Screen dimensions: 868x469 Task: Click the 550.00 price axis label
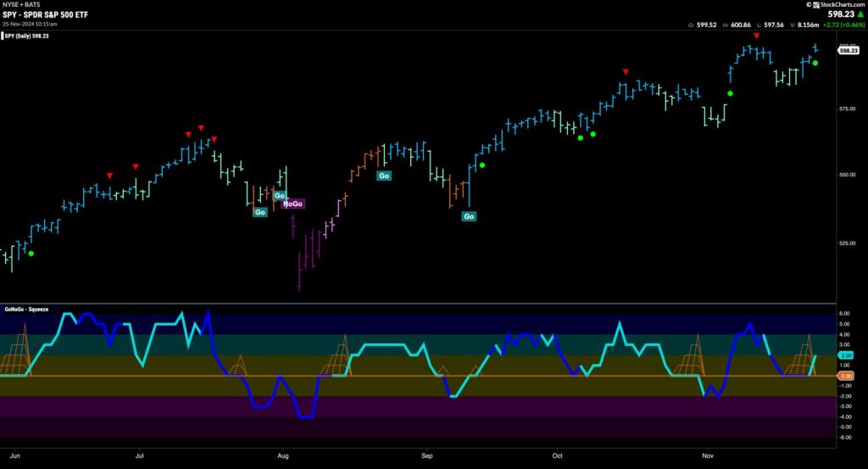coord(847,175)
